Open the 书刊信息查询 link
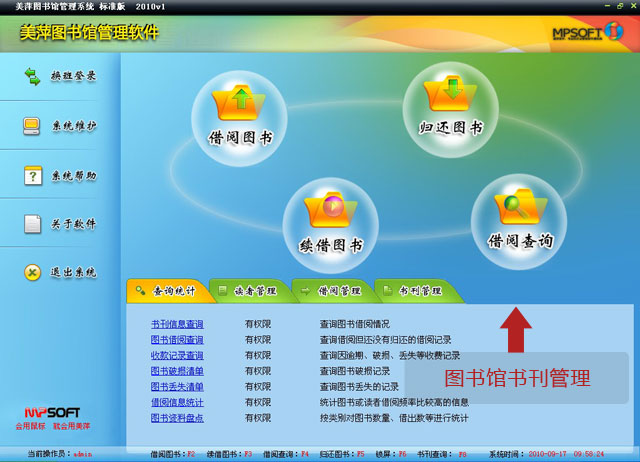This screenshot has height=462, width=640. click(177, 324)
